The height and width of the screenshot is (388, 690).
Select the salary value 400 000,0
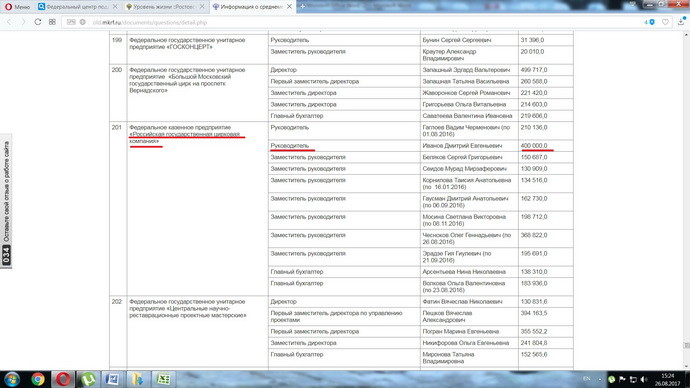[x=534, y=146]
